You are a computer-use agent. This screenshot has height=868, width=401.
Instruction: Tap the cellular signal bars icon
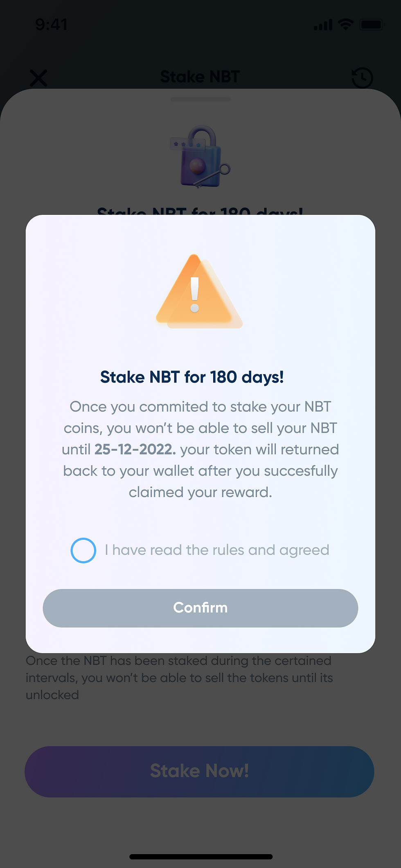(x=323, y=25)
